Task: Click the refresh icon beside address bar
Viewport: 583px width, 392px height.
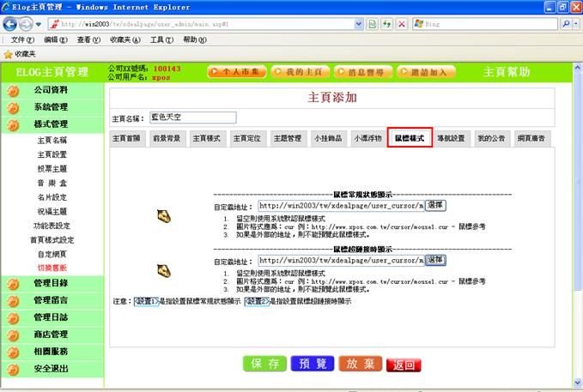Action: coord(374,24)
